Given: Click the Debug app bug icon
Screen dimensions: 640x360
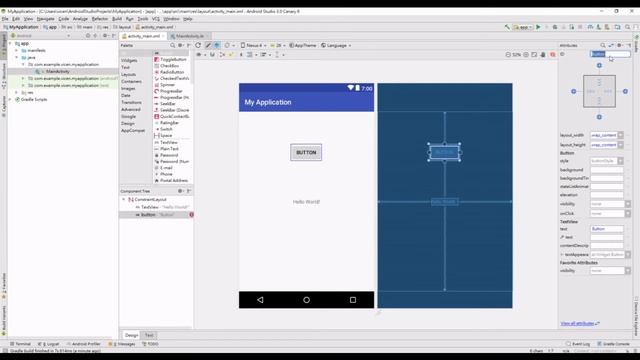Looking at the screenshot, I should (555, 27).
